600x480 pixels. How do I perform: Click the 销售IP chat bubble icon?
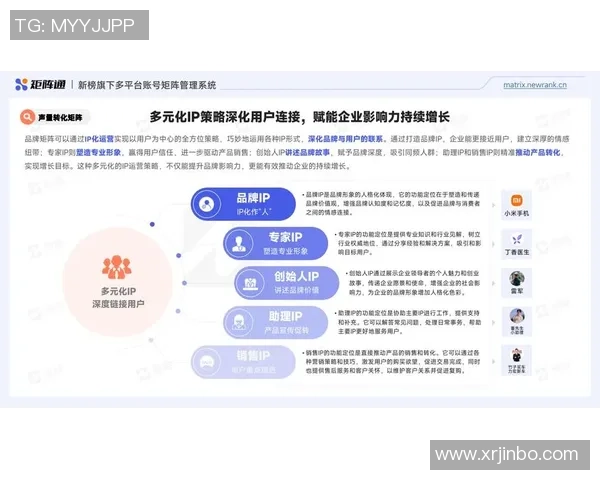point(207,362)
